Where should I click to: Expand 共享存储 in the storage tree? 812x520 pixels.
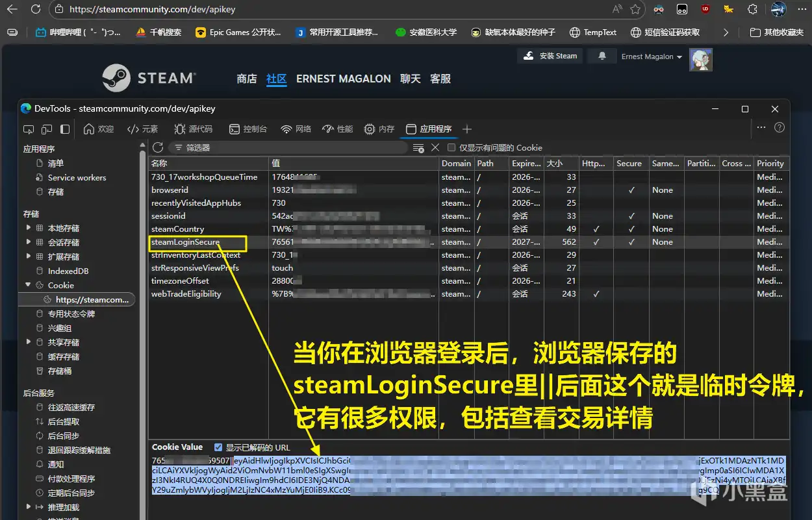tap(28, 342)
